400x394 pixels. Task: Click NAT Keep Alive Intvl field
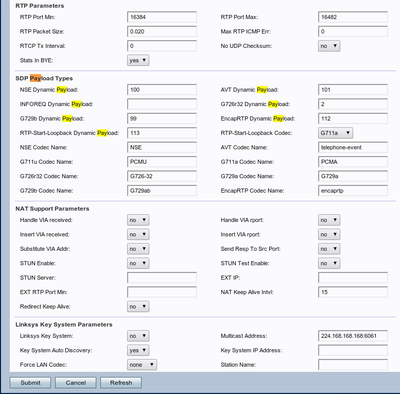[x=353, y=292]
